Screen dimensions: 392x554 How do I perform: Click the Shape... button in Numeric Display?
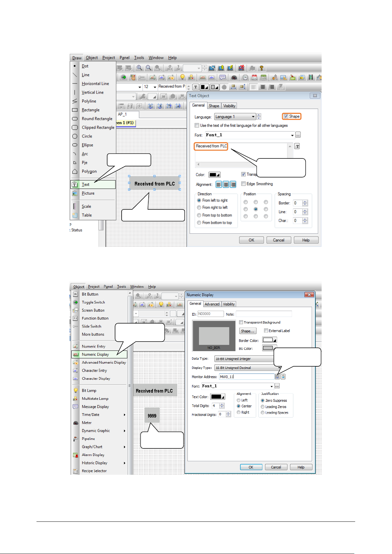coord(247,331)
